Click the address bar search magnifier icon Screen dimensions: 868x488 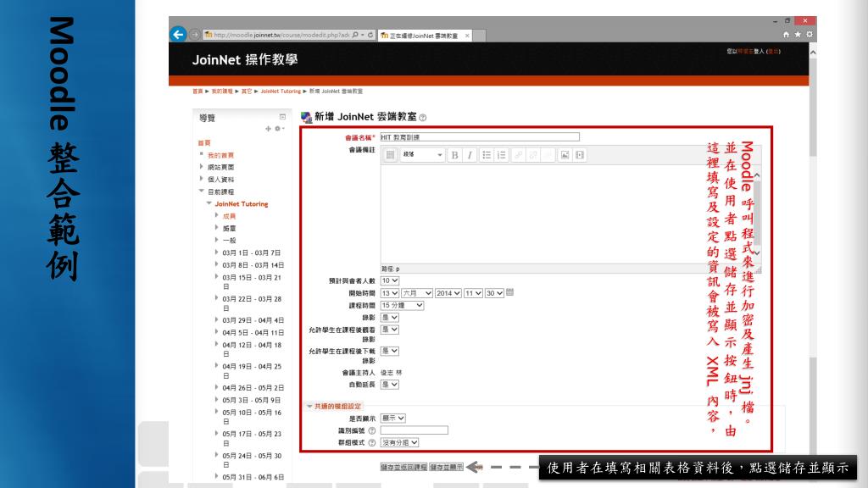[355, 35]
